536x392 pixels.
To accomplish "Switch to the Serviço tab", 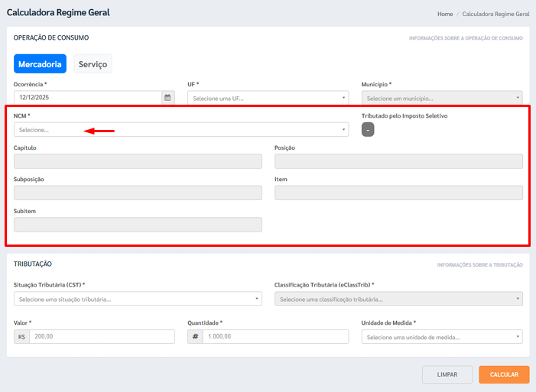I will click(x=93, y=64).
